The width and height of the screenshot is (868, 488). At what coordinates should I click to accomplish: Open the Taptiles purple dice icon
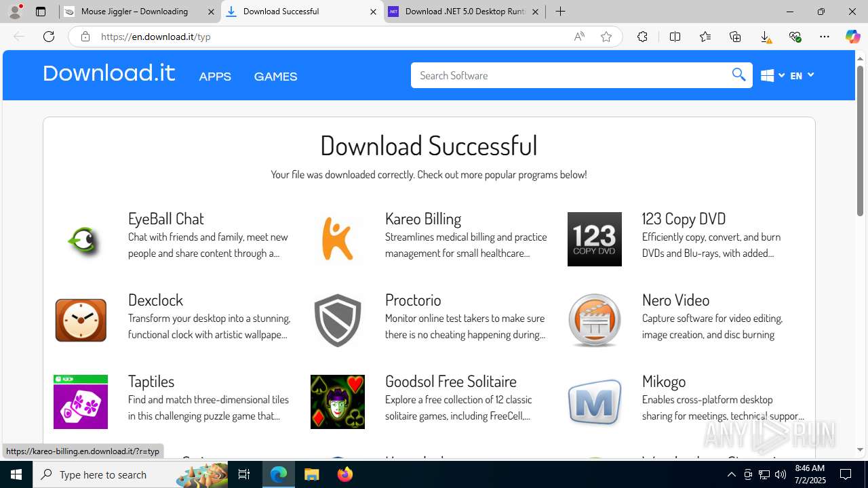(x=81, y=402)
